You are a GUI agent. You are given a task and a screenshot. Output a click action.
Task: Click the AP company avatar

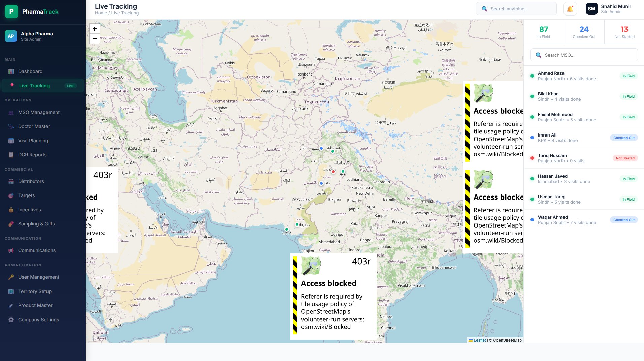tap(11, 36)
